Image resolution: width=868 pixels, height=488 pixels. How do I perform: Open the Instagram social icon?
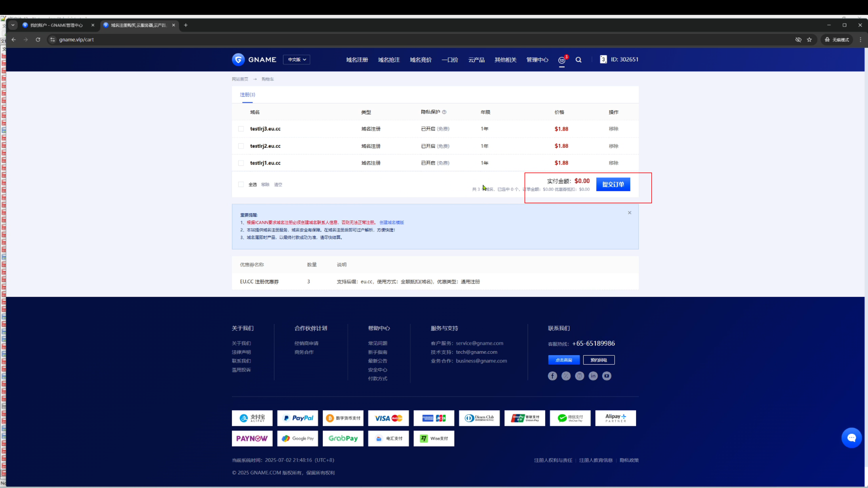[579, 376]
